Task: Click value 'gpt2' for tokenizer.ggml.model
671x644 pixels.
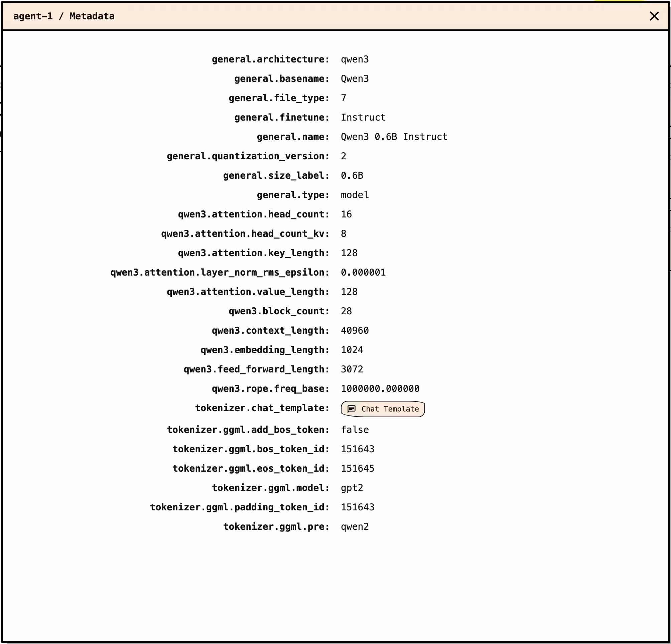Action: coord(352,488)
